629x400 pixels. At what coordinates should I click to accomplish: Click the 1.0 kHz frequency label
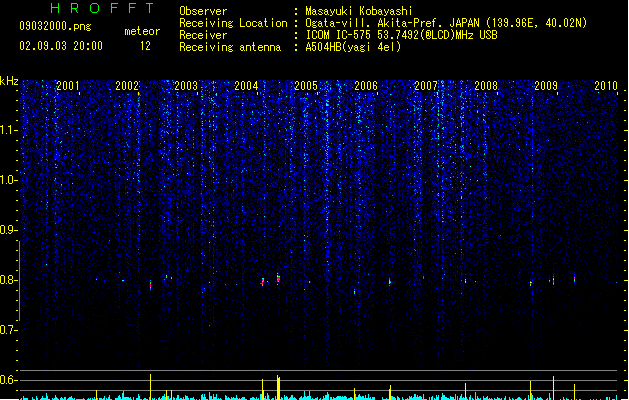8,180
